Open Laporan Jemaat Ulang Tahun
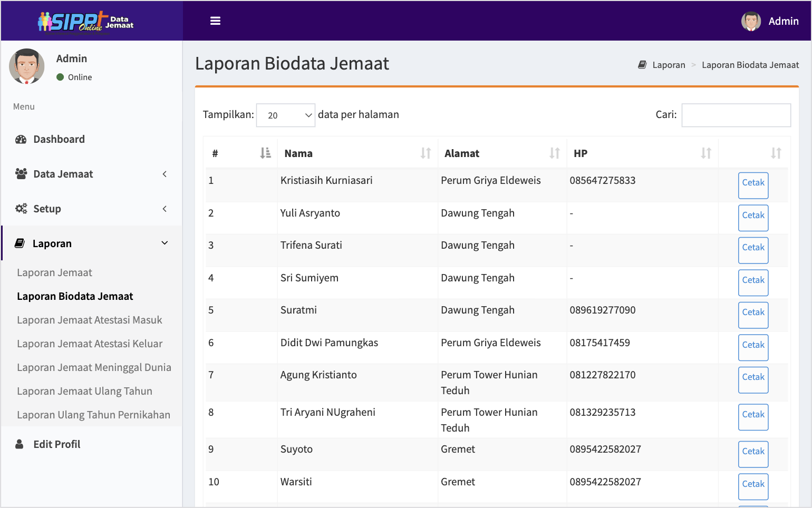The image size is (812, 508). point(84,392)
